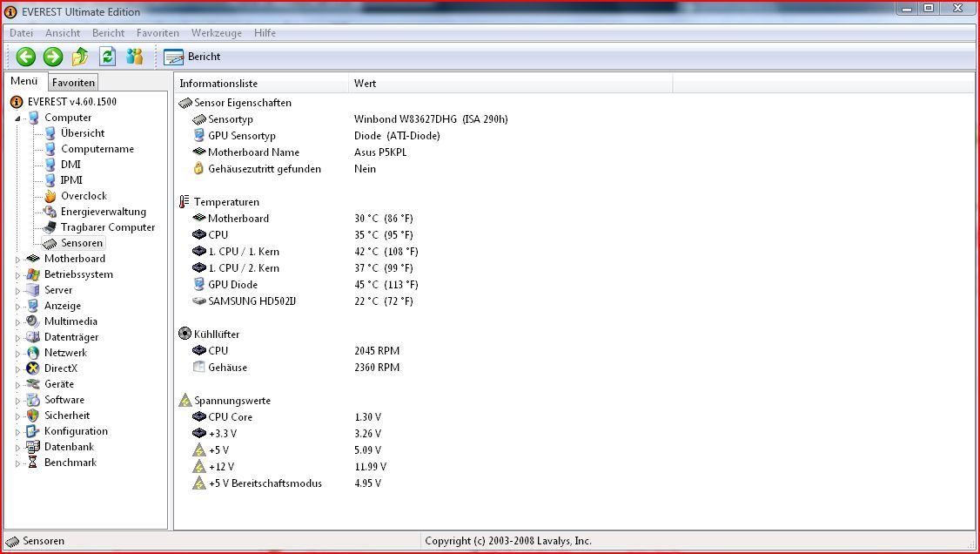The height and width of the screenshot is (554, 980).
Task: Go forward with the green right arrow
Action: pyautogui.click(x=53, y=57)
